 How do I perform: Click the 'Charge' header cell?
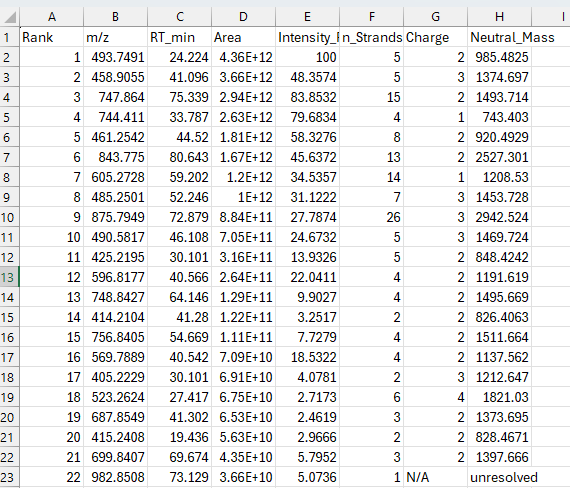pyautogui.click(x=435, y=37)
